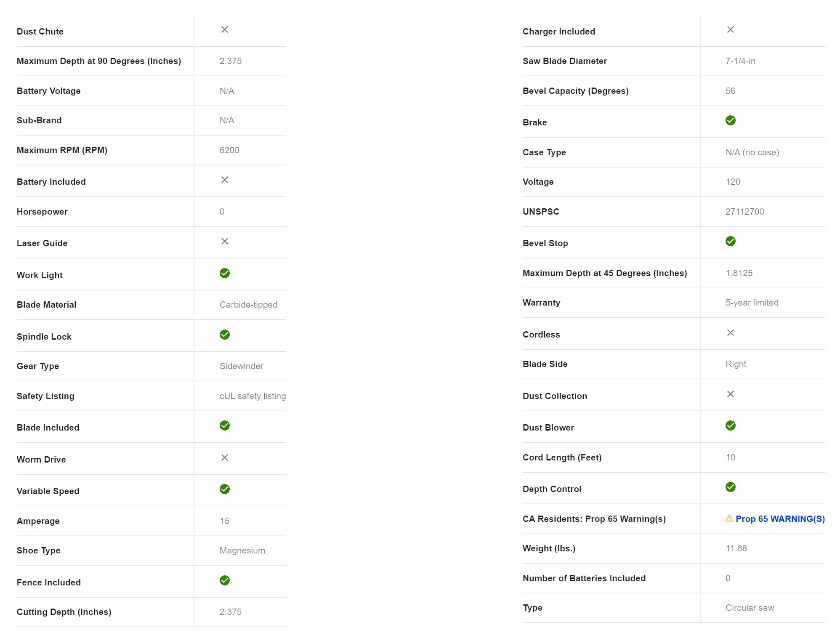Click the Bevel Stop checkmark icon
The image size is (840, 633).
[x=730, y=241]
